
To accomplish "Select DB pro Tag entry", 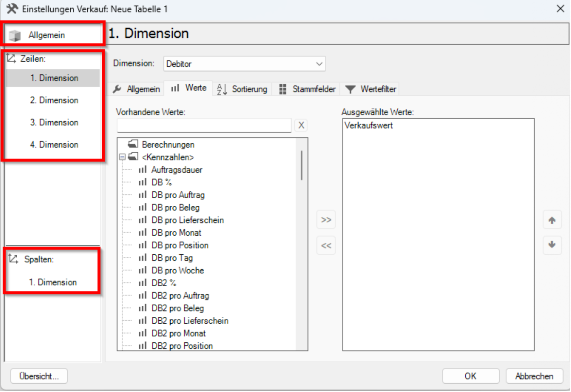I will click(x=172, y=258).
